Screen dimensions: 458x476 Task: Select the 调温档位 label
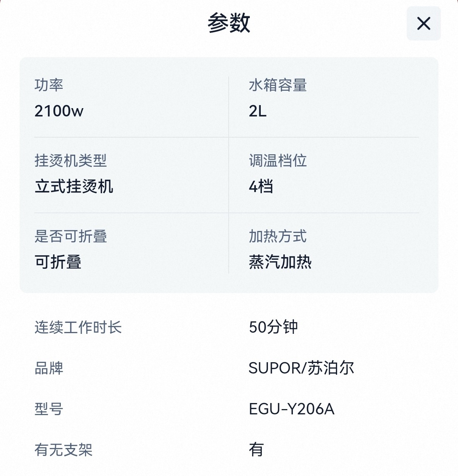pos(278,161)
